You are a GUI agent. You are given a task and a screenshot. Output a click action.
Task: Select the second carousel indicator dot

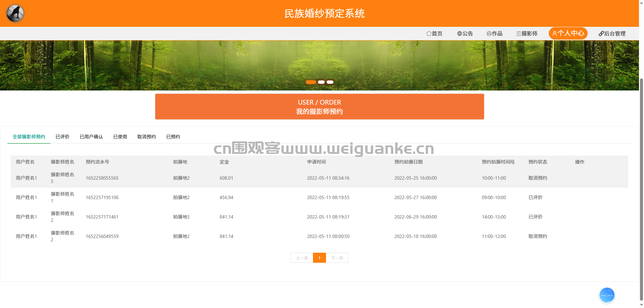click(x=321, y=82)
